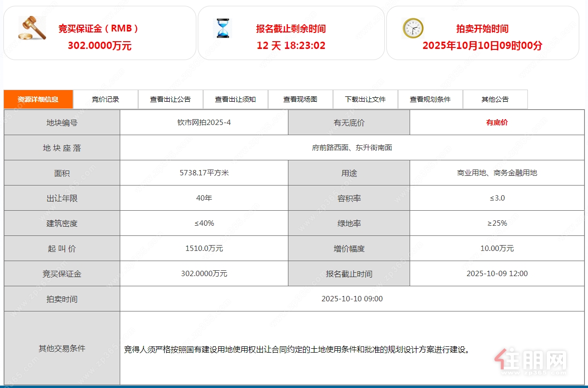Click the 下载出让文件 tab
The width and height of the screenshot is (588, 388).
tap(366, 99)
